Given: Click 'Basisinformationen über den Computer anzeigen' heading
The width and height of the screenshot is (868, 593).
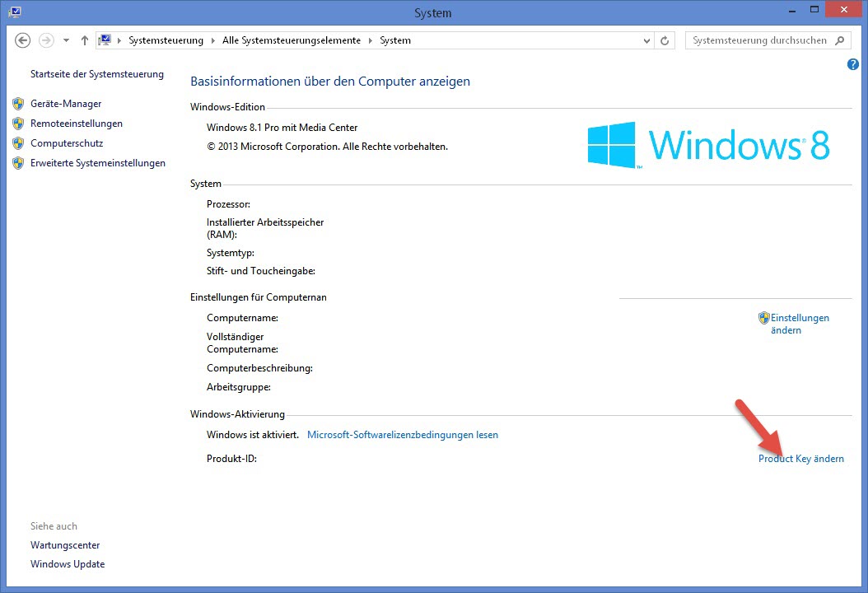Looking at the screenshot, I should tap(330, 82).
